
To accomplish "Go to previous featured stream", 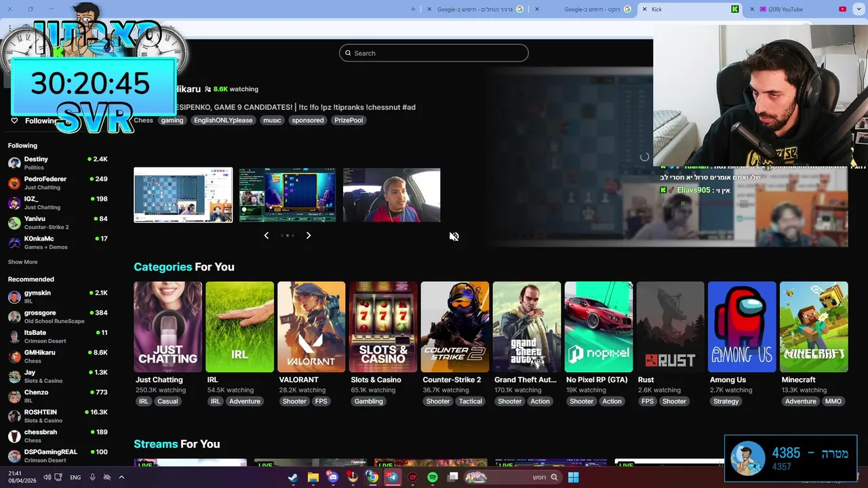I will click(x=266, y=235).
